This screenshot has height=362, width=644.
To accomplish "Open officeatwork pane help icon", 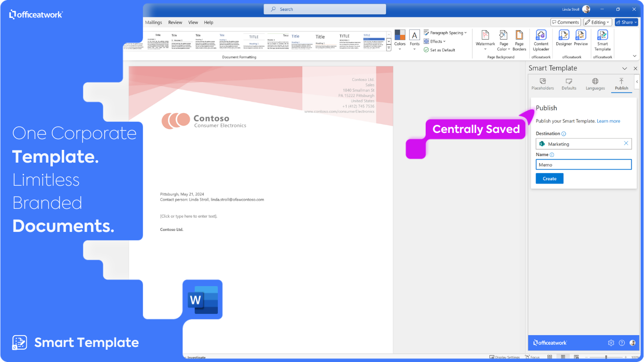I will click(622, 343).
